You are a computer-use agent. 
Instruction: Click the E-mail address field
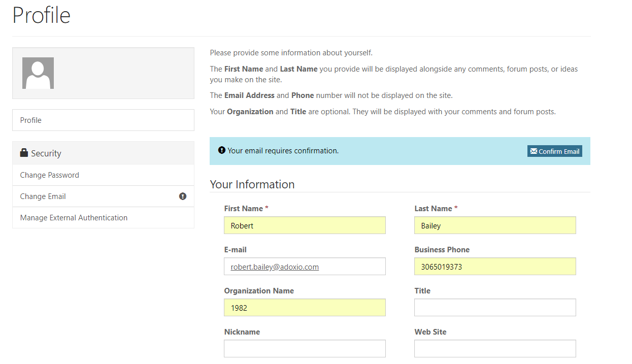305,267
